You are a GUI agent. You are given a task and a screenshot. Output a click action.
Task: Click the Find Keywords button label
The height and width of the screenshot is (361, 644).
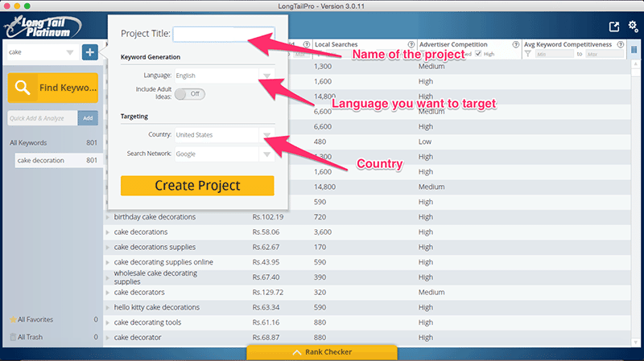pyautogui.click(x=68, y=88)
